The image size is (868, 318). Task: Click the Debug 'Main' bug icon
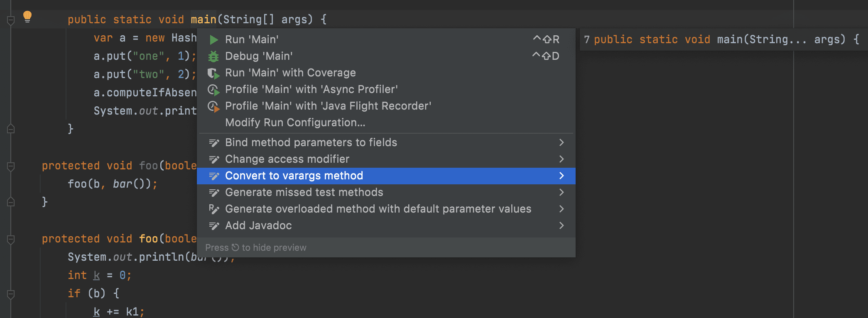click(x=213, y=56)
